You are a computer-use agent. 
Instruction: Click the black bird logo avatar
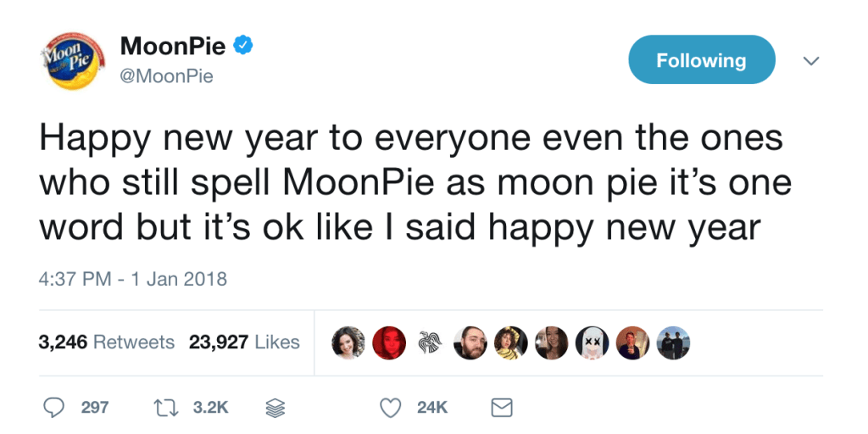tap(430, 342)
